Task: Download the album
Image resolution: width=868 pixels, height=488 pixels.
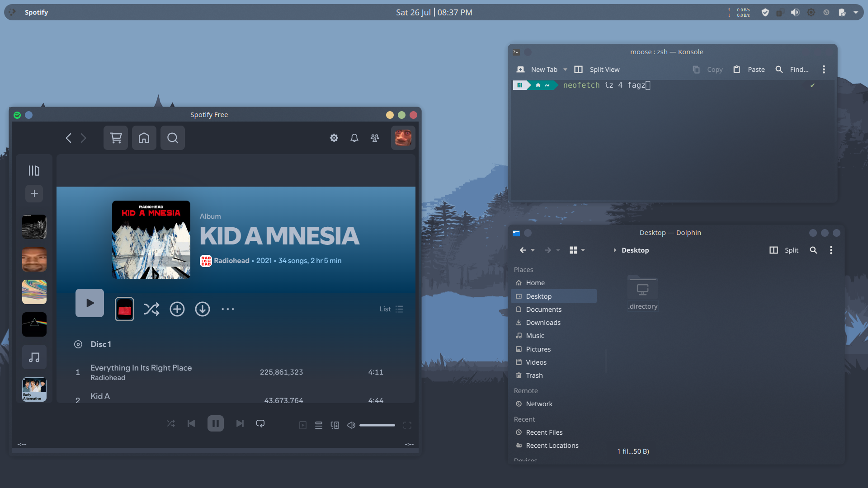Action: (x=203, y=309)
